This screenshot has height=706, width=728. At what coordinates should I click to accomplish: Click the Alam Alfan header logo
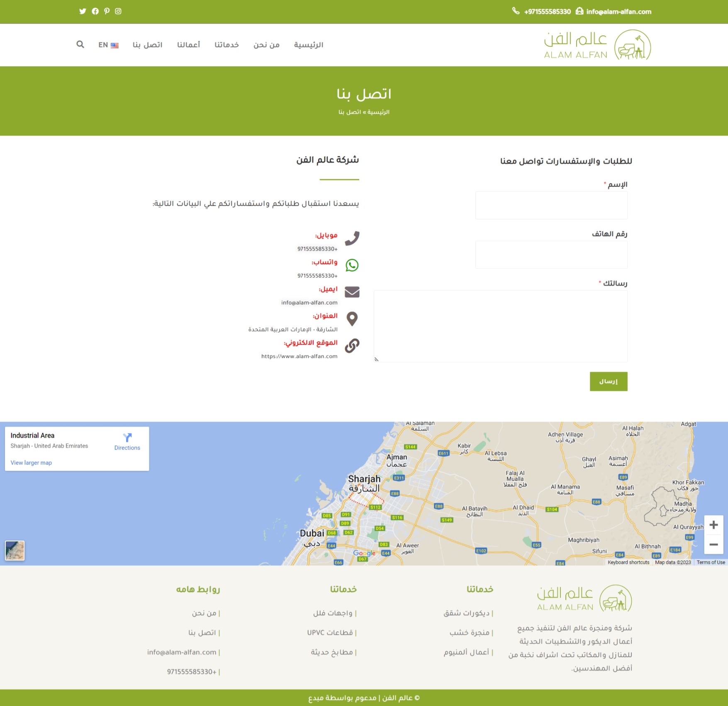point(597,45)
